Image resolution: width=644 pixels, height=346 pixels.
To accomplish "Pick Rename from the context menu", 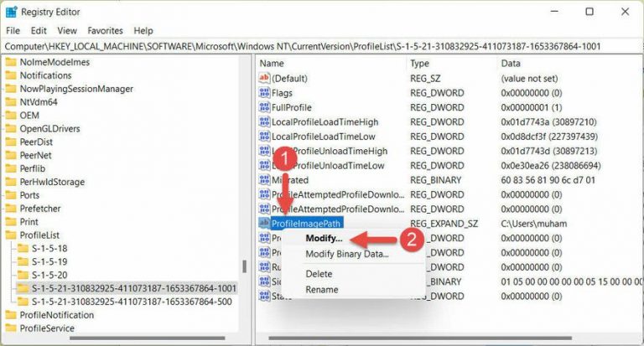I will (x=322, y=289).
